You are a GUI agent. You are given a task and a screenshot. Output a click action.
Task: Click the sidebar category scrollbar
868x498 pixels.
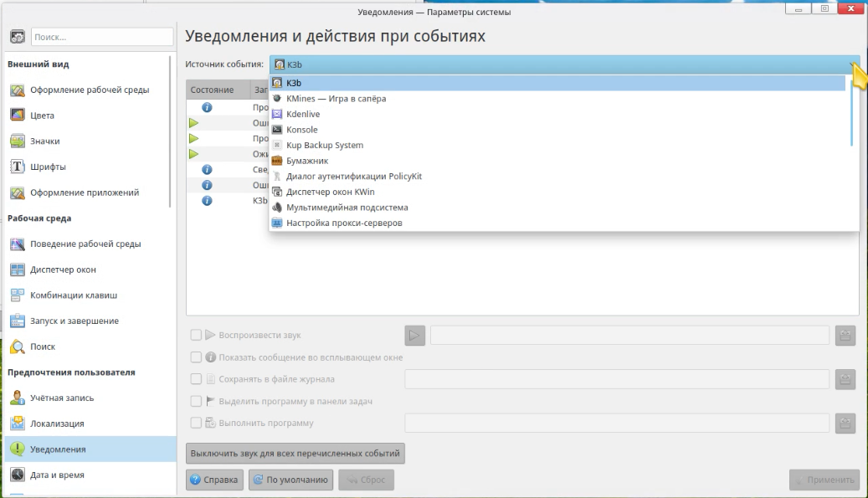171,131
